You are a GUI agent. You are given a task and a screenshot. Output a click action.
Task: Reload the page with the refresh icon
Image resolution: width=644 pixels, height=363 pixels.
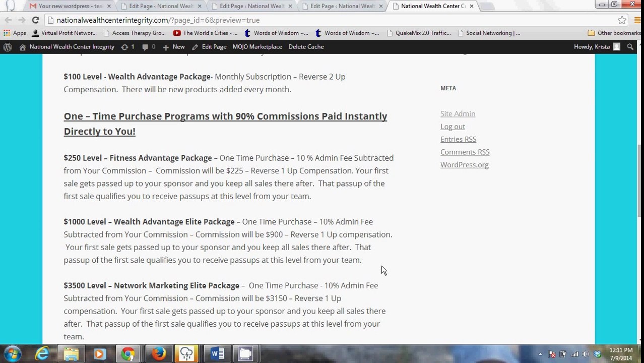click(35, 20)
